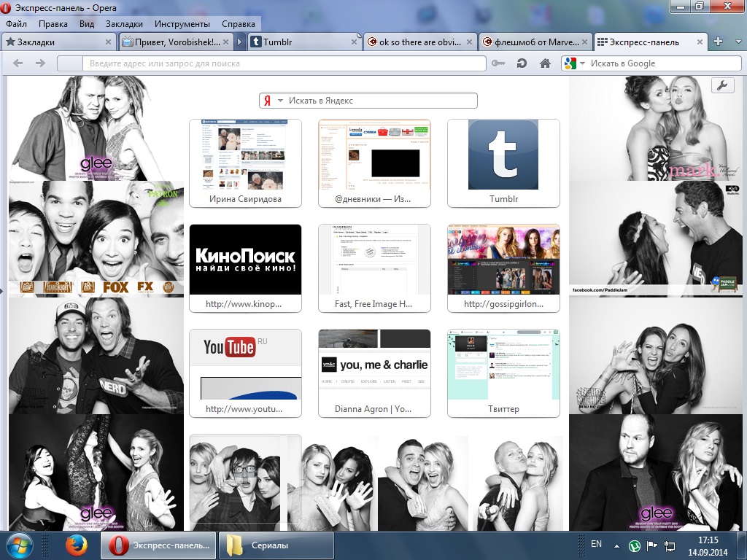The image size is (747, 560).
Task: Open the Google search engine dropdown
Action: (582, 63)
